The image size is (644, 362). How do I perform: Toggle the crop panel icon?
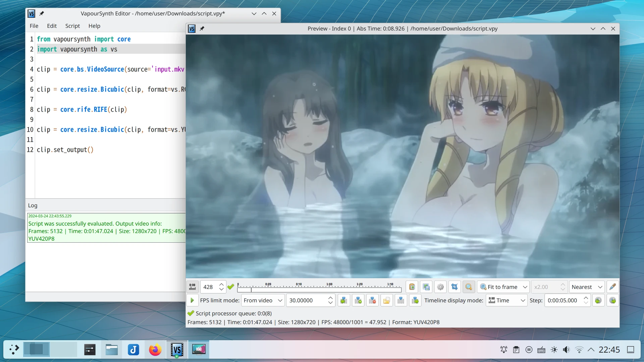[454, 287]
